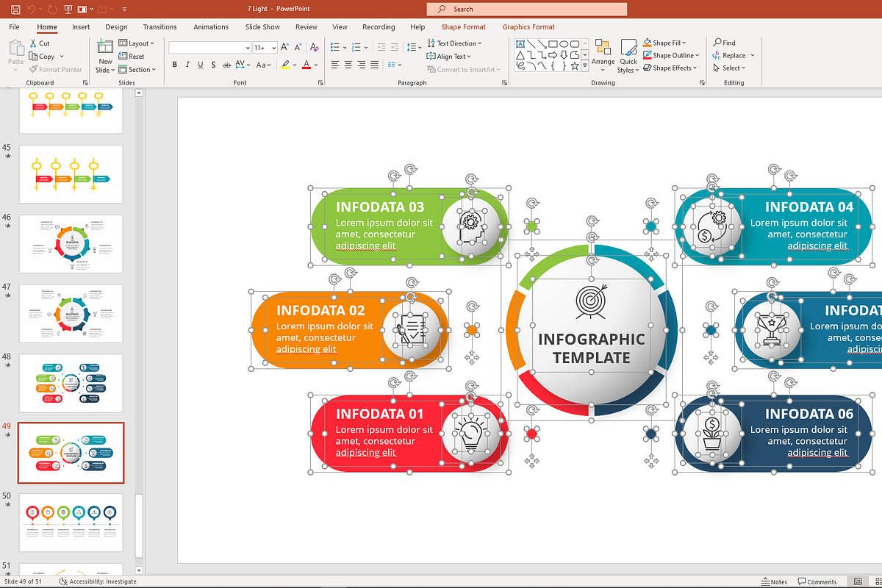Image resolution: width=882 pixels, height=588 pixels.
Task: Click the Search box in title bar
Action: (x=526, y=9)
